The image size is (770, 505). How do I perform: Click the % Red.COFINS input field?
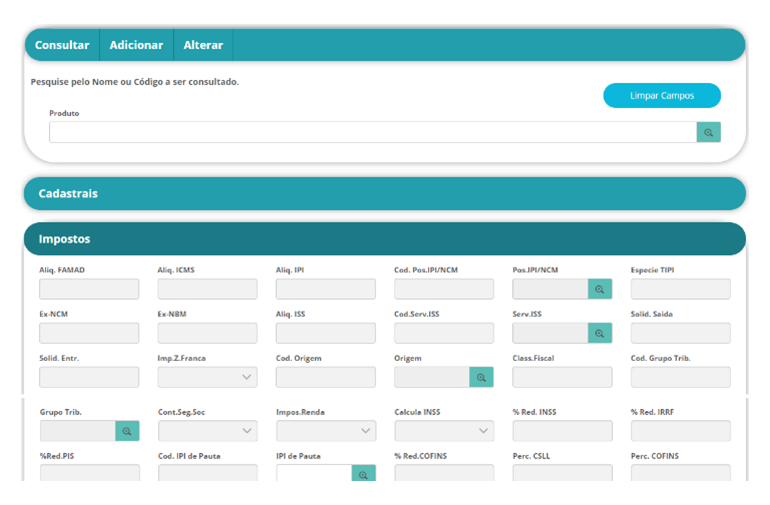tap(444, 473)
